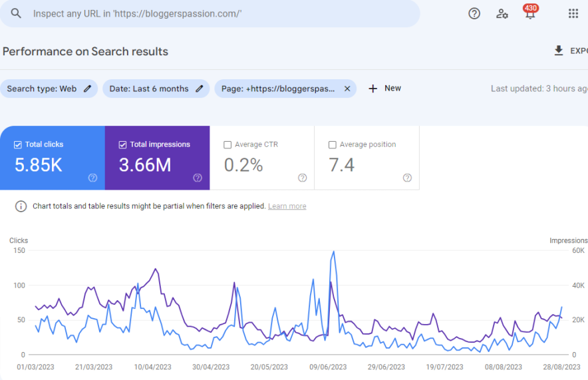Open the Google apps grid

click(x=573, y=13)
